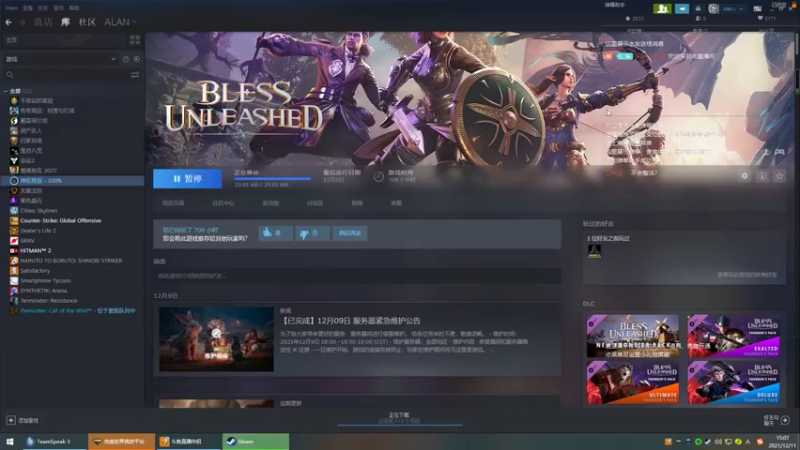
Task: Open the ALAN profile menu
Action: coord(120,22)
